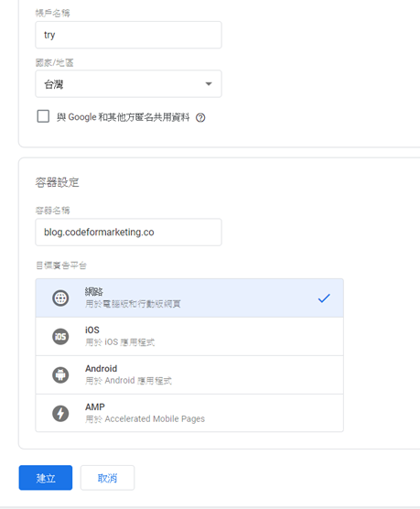The height and width of the screenshot is (509, 420).
Task: Click the 取消 cancel button
Action: (x=107, y=478)
